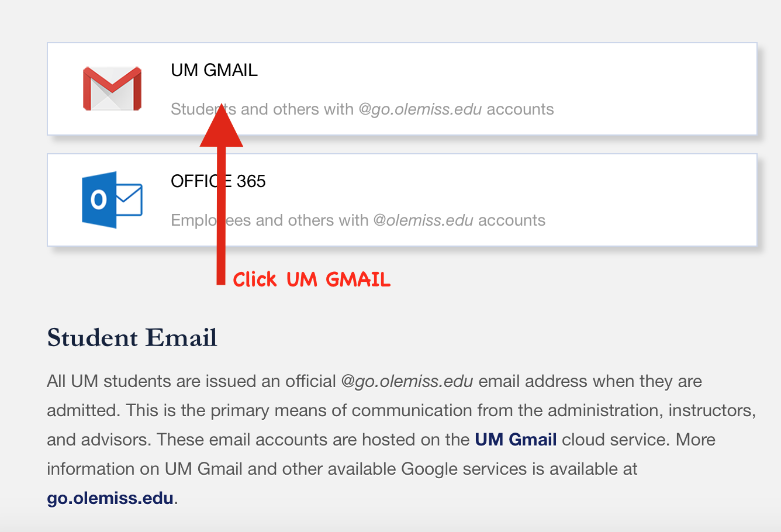Click the blue Outlook icon
781x532 pixels.
112,200
